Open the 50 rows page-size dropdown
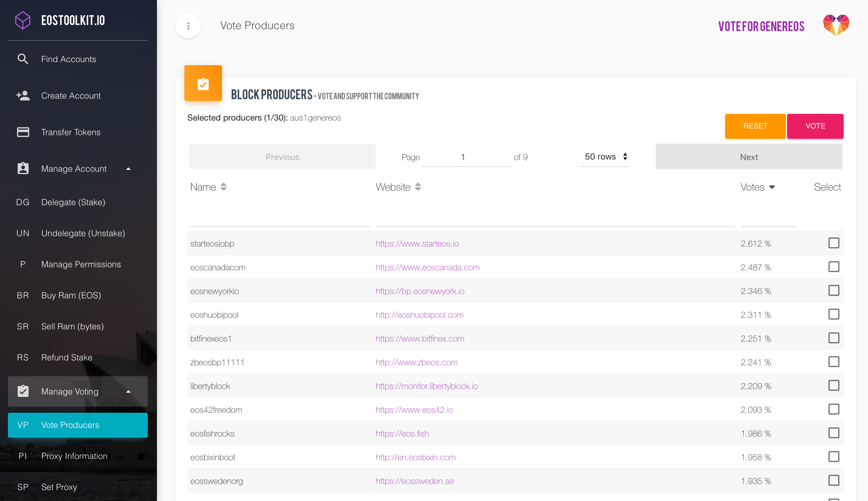This screenshot has height=501, width=868. coord(605,157)
